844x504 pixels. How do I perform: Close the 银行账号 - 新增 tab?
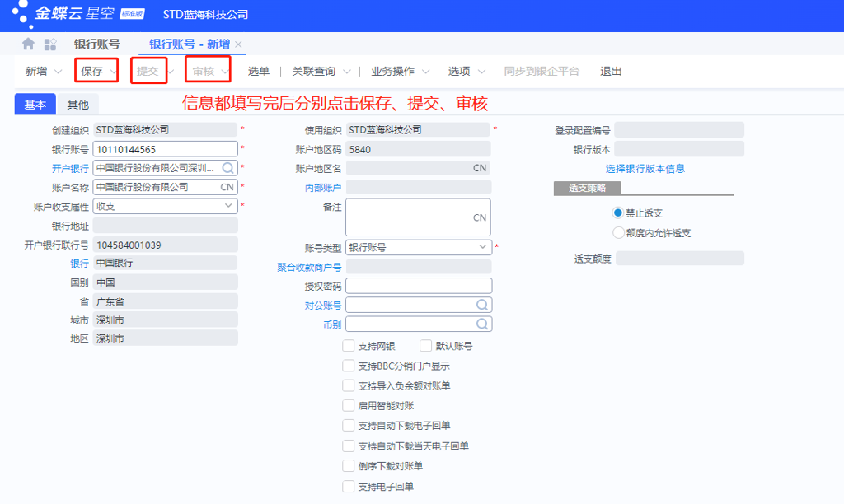[238, 44]
